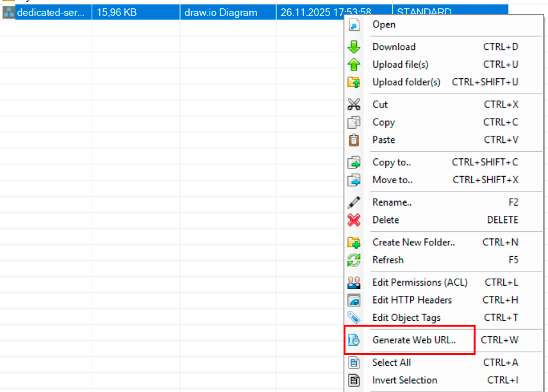
Task: Click the Copy menu item
Action: 383,122
